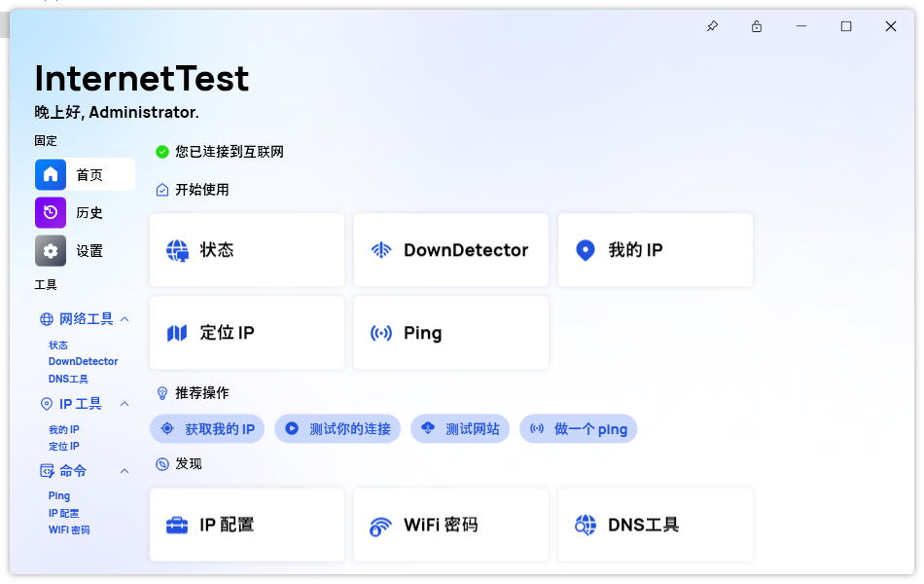The height and width of the screenshot is (584, 924).
Task: Click the 开始使用 section label
Action: click(202, 190)
